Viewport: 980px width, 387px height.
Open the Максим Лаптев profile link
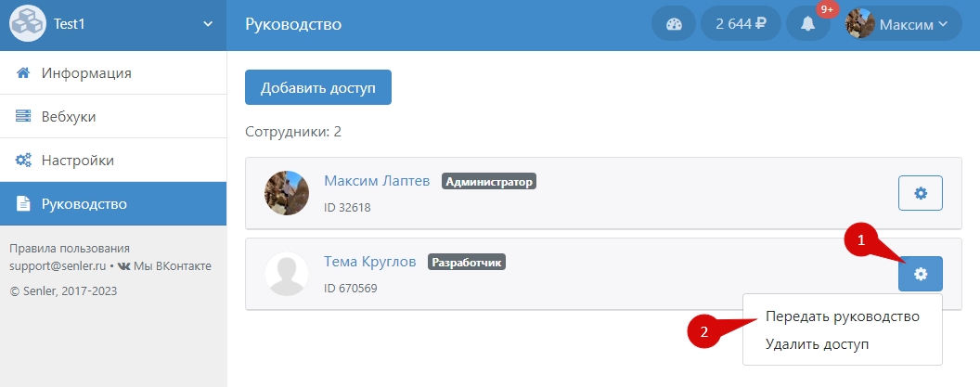(376, 182)
